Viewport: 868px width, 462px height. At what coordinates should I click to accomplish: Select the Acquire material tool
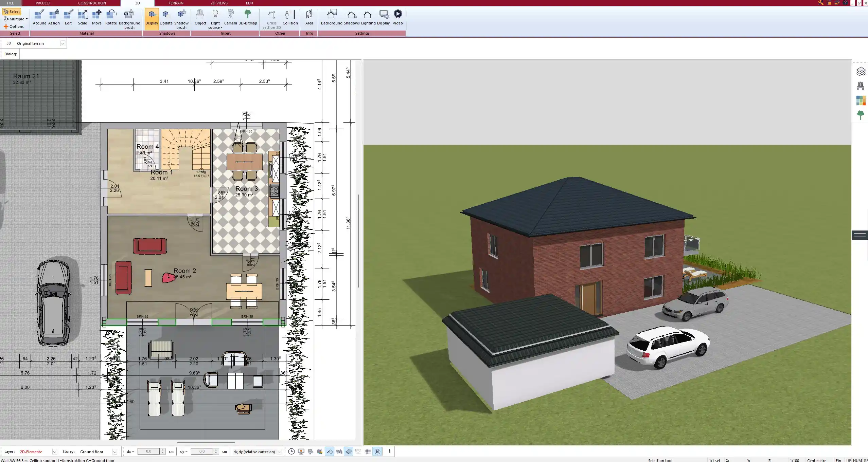click(x=39, y=17)
